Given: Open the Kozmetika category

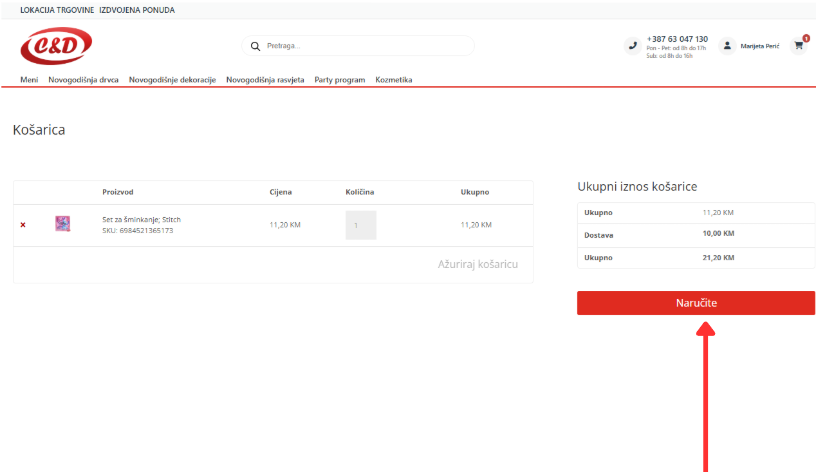Looking at the screenshot, I should [x=393, y=80].
